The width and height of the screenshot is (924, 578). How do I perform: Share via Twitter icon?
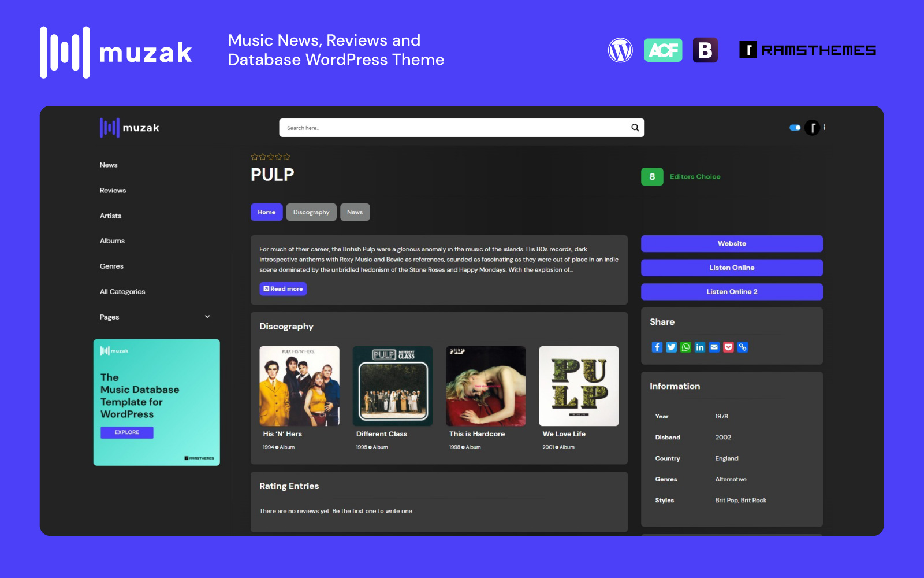[671, 347]
